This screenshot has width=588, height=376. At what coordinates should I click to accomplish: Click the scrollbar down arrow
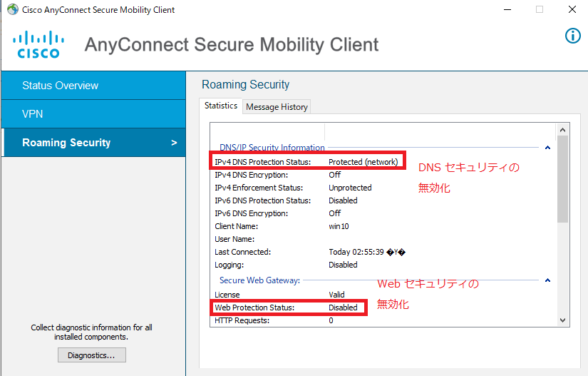point(562,320)
